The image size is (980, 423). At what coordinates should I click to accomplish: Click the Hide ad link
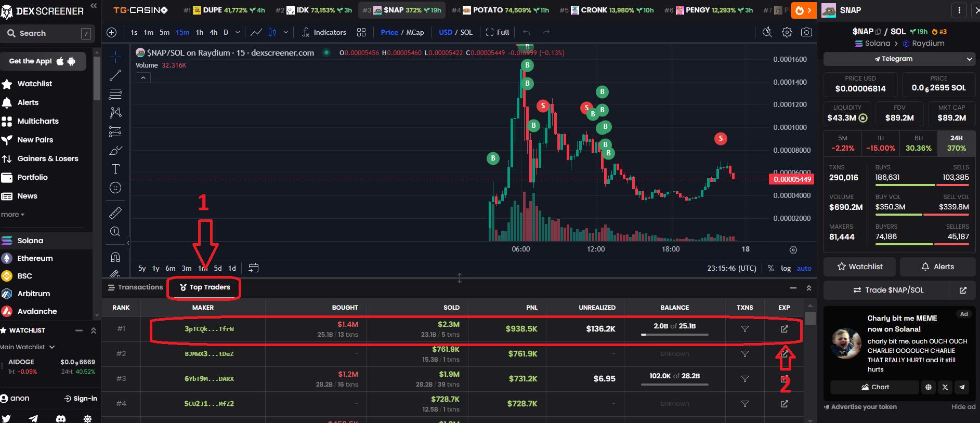point(963,407)
